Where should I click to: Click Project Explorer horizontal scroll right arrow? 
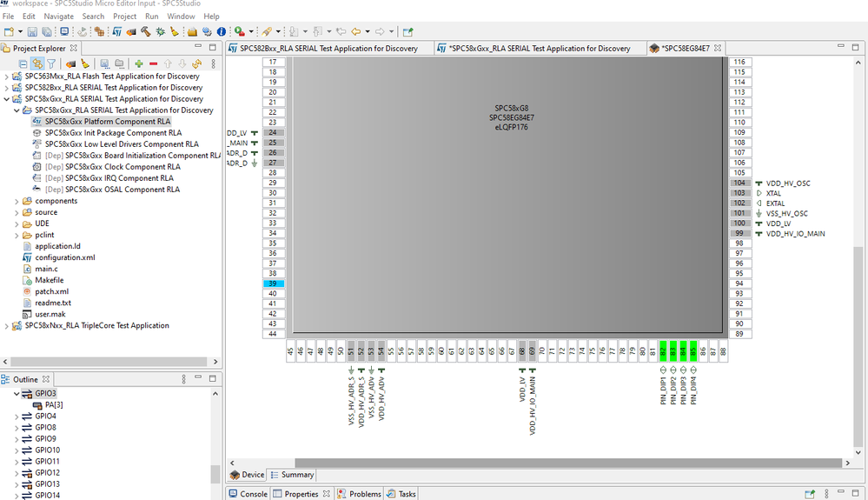(x=215, y=362)
